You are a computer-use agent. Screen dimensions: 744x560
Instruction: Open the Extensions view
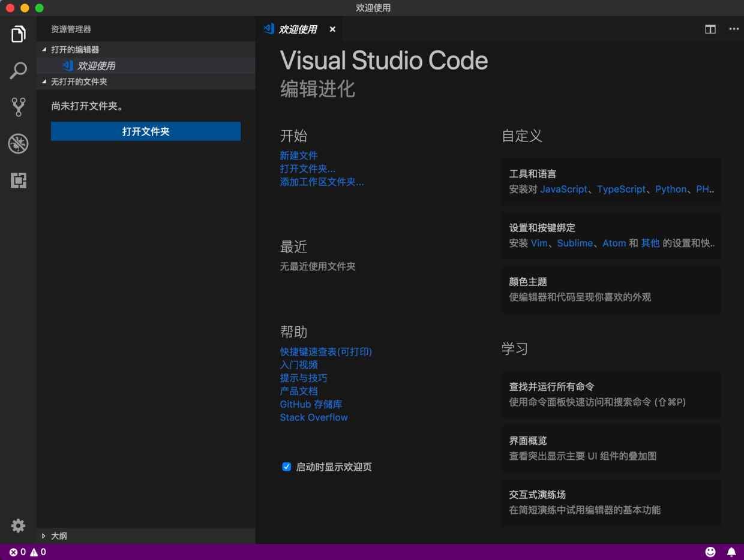click(x=18, y=180)
